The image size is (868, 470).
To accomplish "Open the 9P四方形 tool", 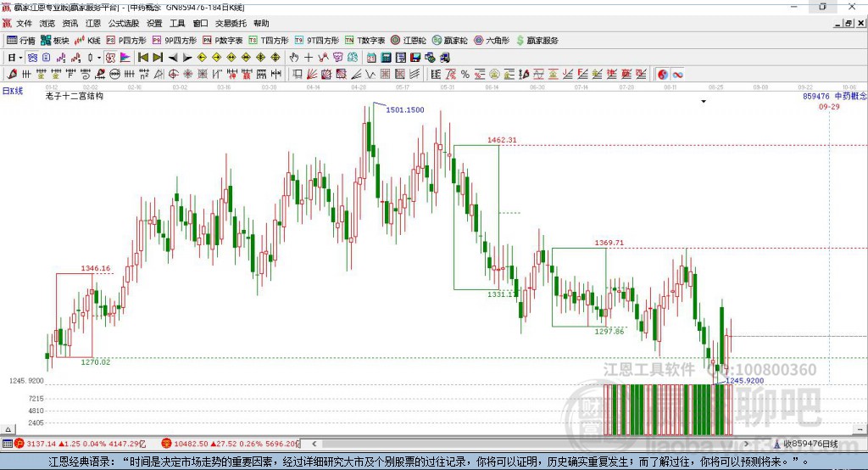I will tap(175, 41).
